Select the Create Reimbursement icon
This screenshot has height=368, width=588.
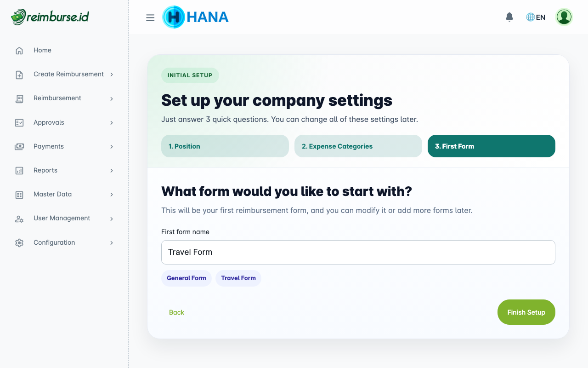[x=19, y=74]
